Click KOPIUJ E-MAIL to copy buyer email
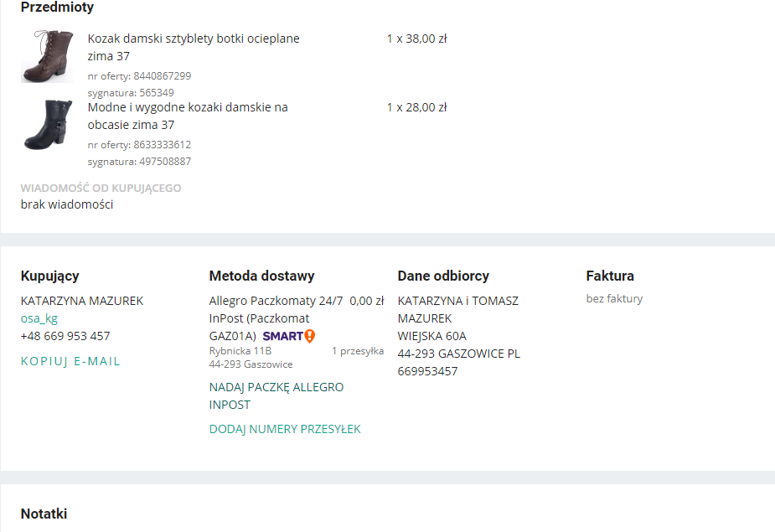The width and height of the screenshot is (775, 532). click(x=70, y=361)
